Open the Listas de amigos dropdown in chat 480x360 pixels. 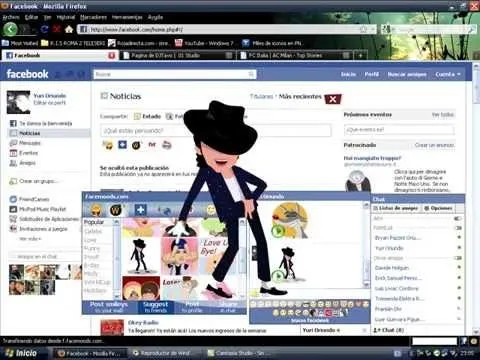(395, 208)
